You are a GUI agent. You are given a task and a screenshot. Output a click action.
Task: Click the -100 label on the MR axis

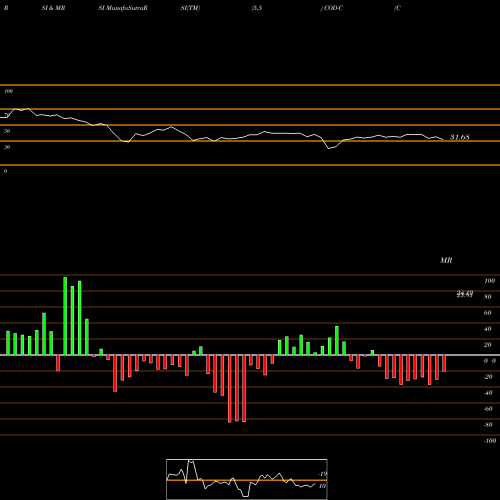pyautogui.click(x=490, y=441)
